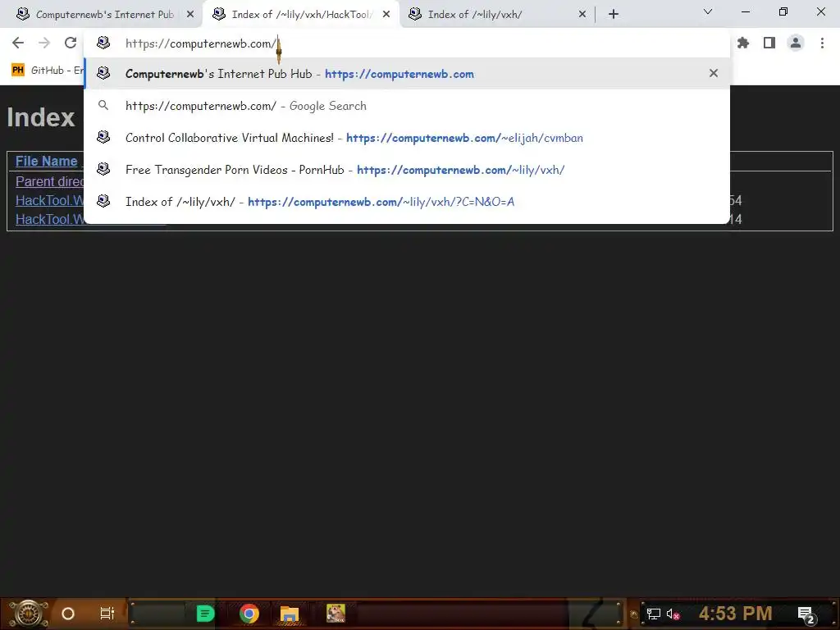Open the notification center icon
Image resolution: width=840 pixels, height=630 pixels.
coord(806,614)
